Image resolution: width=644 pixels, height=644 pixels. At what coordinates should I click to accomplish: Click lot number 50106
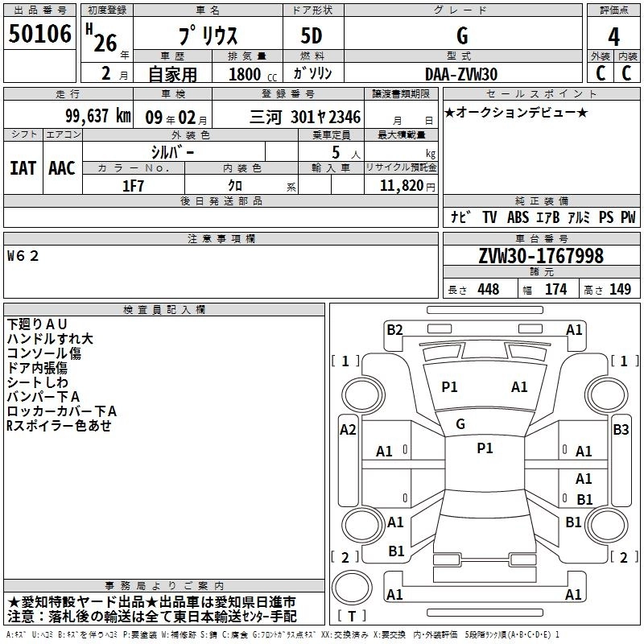(39, 34)
